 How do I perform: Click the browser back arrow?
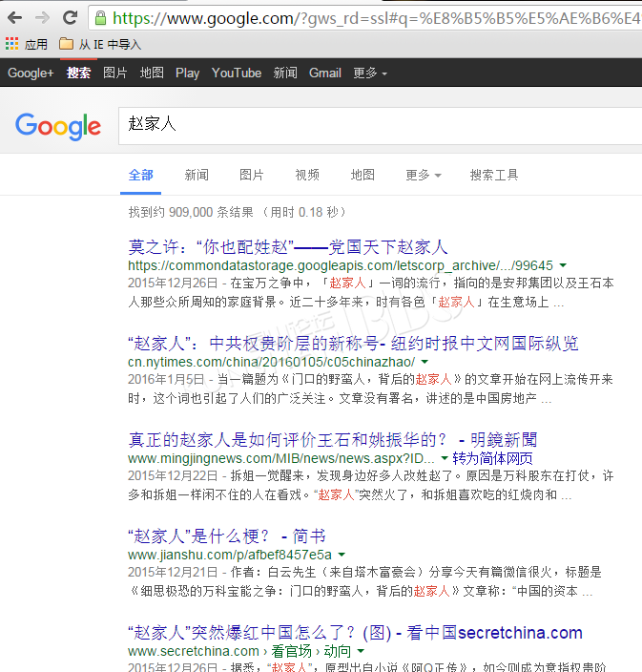pos(15,17)
